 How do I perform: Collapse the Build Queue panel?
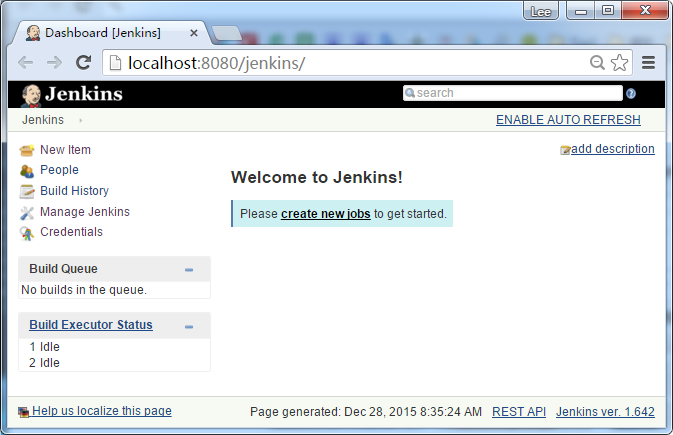[189, 270]
